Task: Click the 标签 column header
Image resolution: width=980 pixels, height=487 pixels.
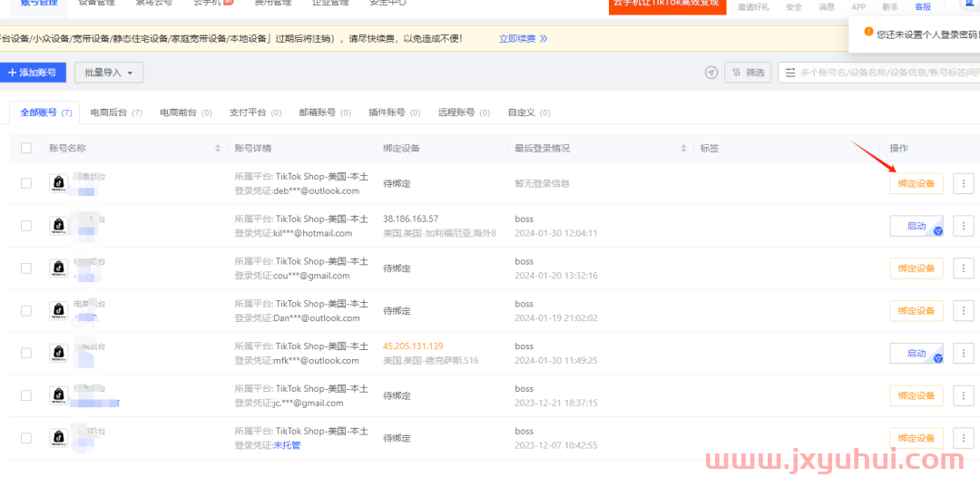Action: pyautogui.click(x=710, y=149)
